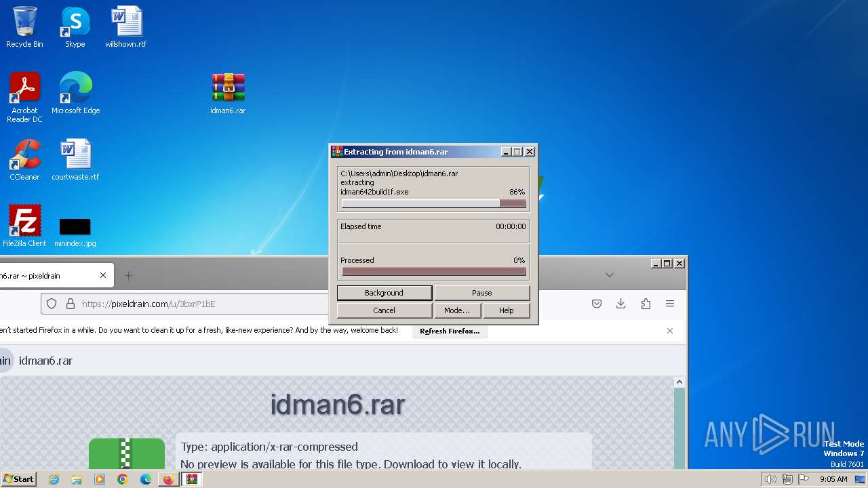The height and width of the screenshot is (488, 868).
Task: Launch Chrome from the taskbar
Action: click(123, 479)
